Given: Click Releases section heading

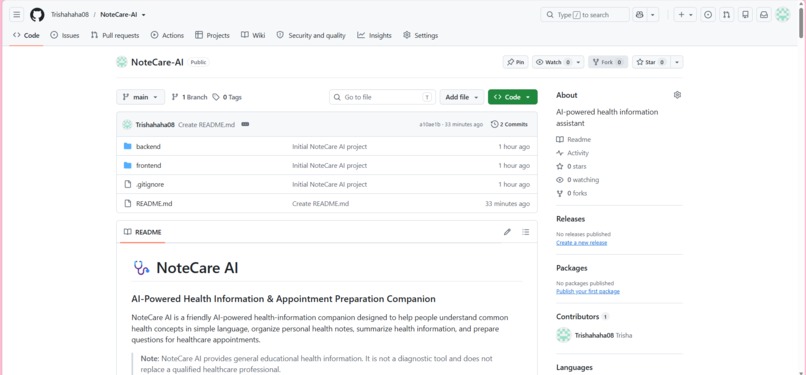Looking at the screenshot, I should pos(571,219).
